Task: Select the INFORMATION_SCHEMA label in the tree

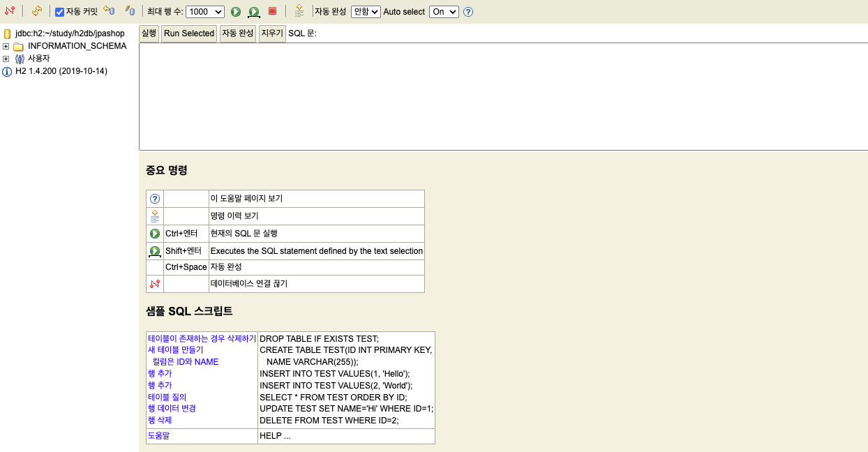Action: point(77,46)
